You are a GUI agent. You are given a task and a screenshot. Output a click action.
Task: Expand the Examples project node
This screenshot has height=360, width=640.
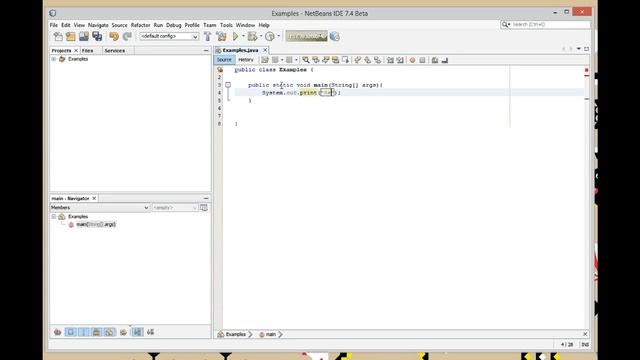click(x=54, y=59)
